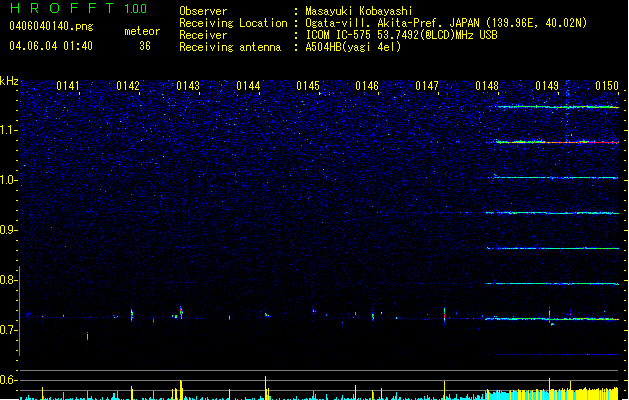
Task: Click the 0.7 frequency axis label
Action: coord(9,330)
